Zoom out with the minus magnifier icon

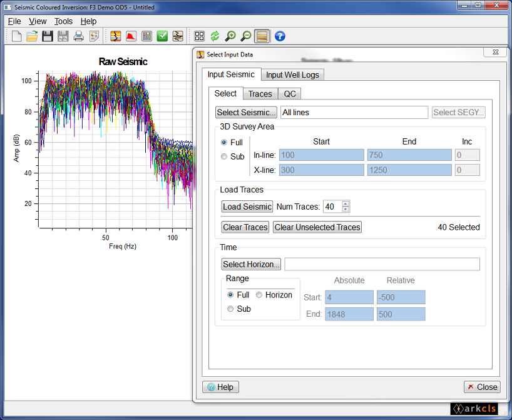coord(246,36)
